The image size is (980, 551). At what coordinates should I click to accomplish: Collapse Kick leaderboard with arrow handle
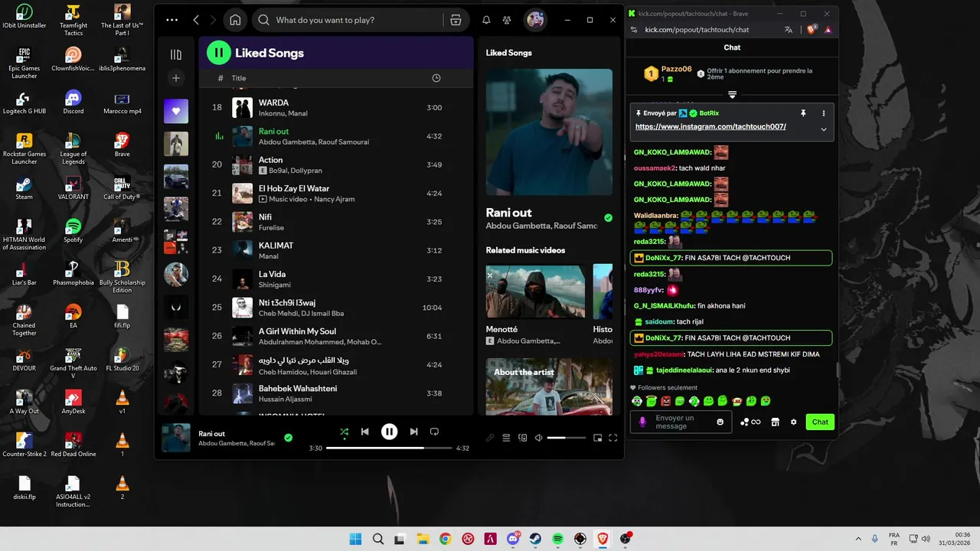[x=732, y=95]
